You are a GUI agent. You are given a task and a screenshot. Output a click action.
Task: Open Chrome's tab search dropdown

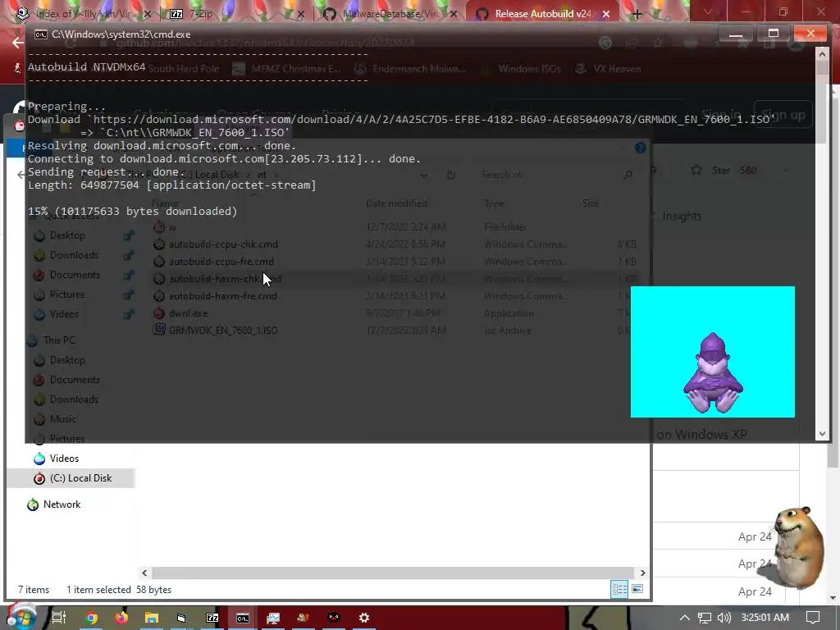click(708, 11)
